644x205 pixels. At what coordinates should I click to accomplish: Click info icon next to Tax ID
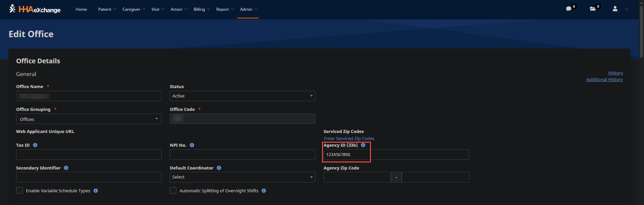click(35, 145)
